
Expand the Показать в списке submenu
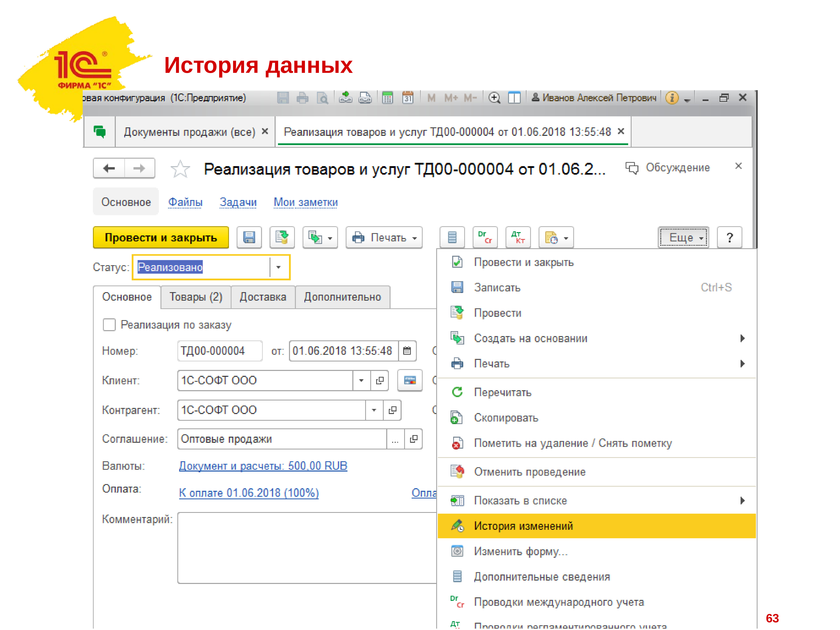[596, 501]
